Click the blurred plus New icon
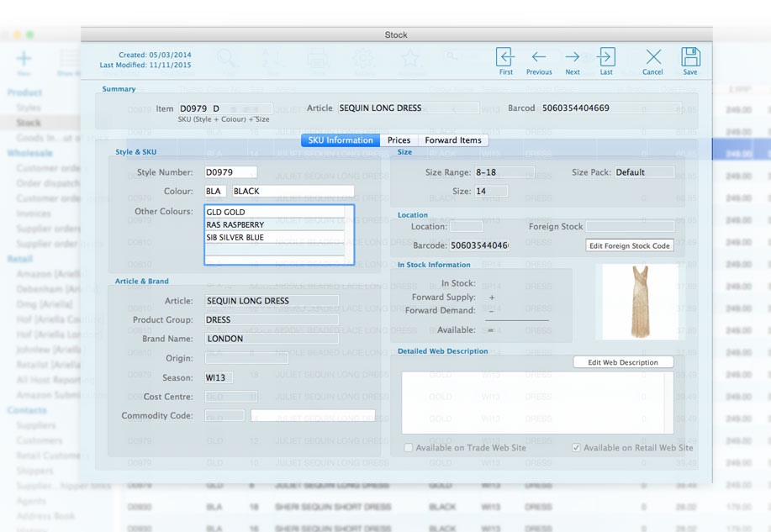Screen dimensions: 771x532 click(24, 59)
